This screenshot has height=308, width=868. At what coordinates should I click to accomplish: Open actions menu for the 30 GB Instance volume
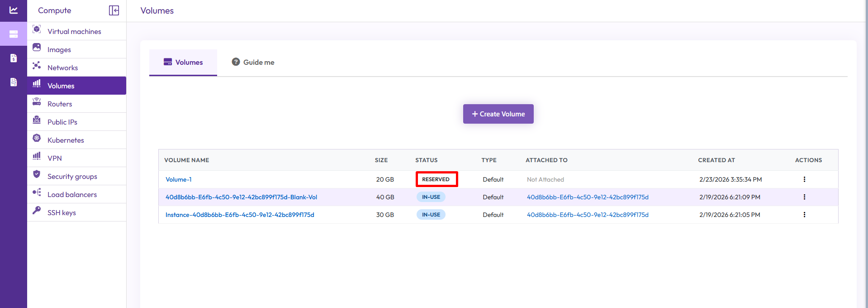click(x=804, y=215)
